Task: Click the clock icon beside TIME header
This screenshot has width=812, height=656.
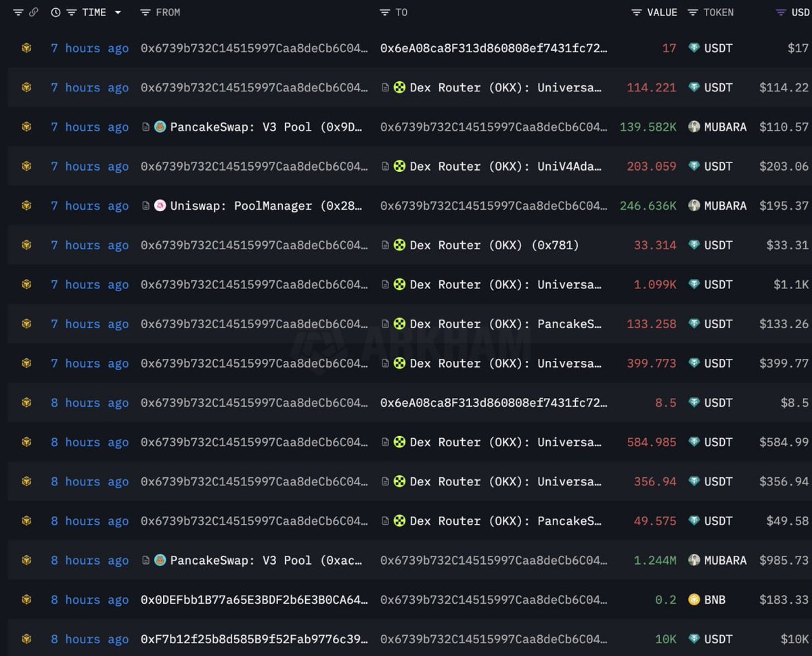Action: (55, 12)
